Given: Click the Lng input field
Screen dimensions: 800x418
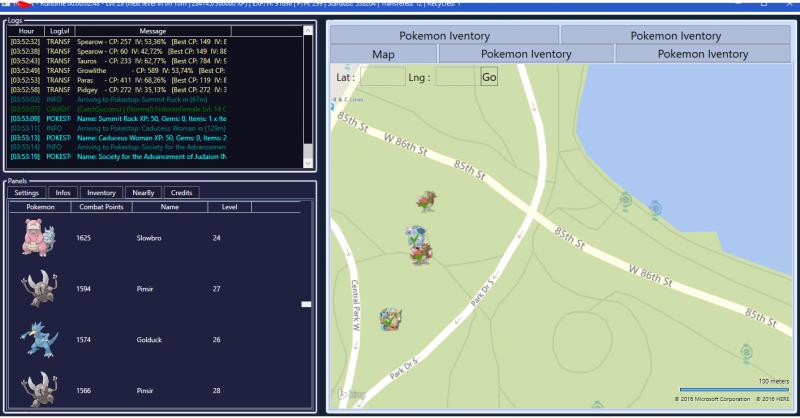Looking at the screenshot, I should [455, 77].
